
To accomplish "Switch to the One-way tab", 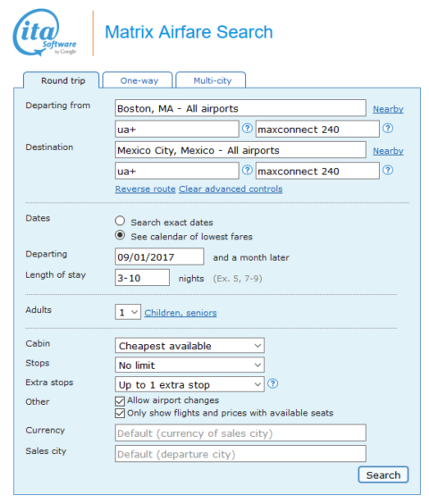I will (138, 80).
